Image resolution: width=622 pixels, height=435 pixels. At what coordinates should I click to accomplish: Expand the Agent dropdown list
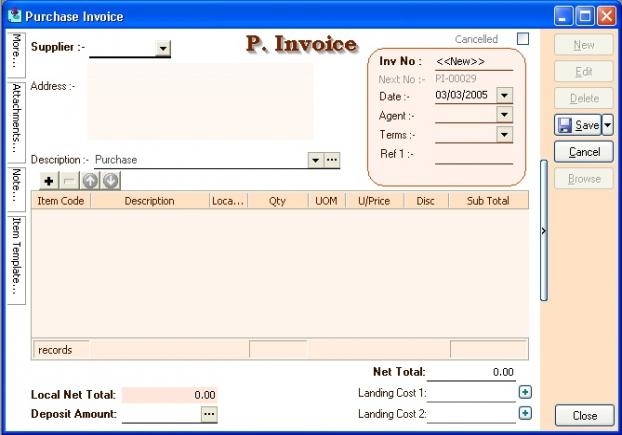click(504, 115)
